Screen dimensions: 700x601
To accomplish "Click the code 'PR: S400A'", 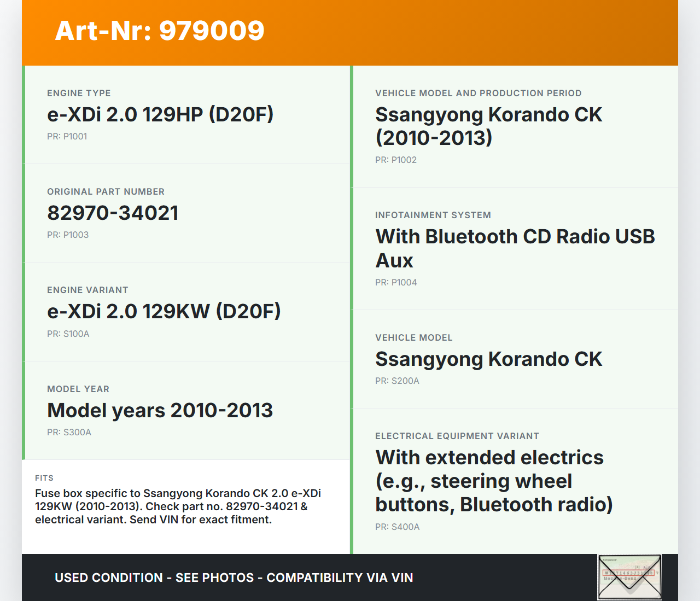I will [x=398, y=527].
